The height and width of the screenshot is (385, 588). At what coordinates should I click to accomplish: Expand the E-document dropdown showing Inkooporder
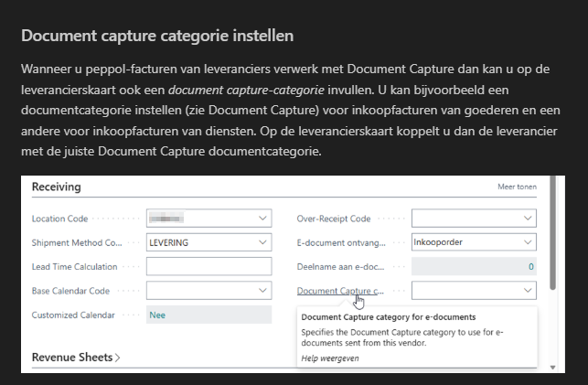click(x=528, y=242)
